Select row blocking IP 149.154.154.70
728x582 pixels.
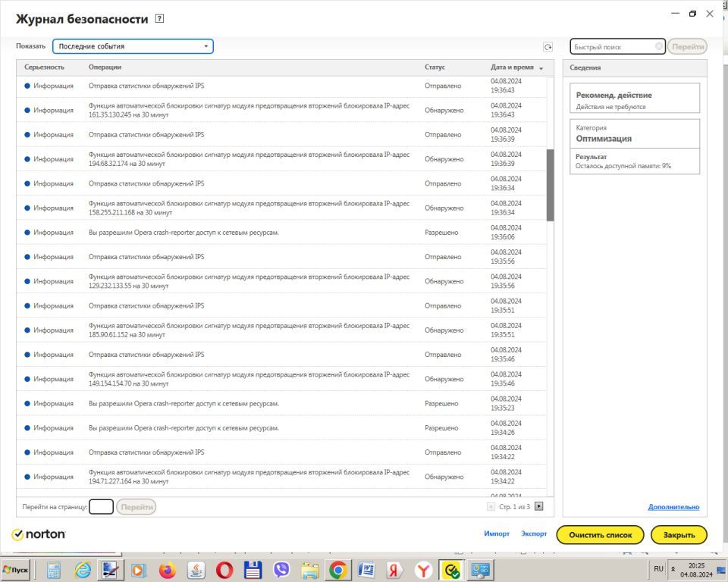(x=281, y=379)
